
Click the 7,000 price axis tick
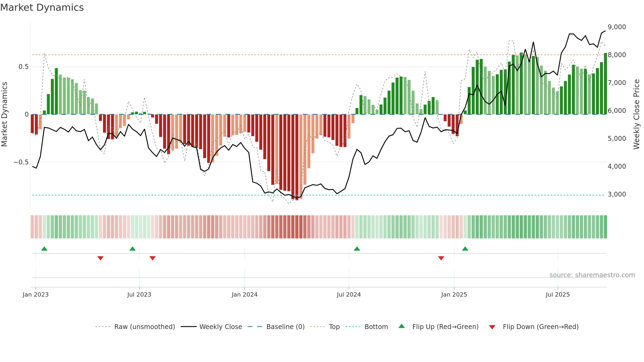[x=617, y=83]
